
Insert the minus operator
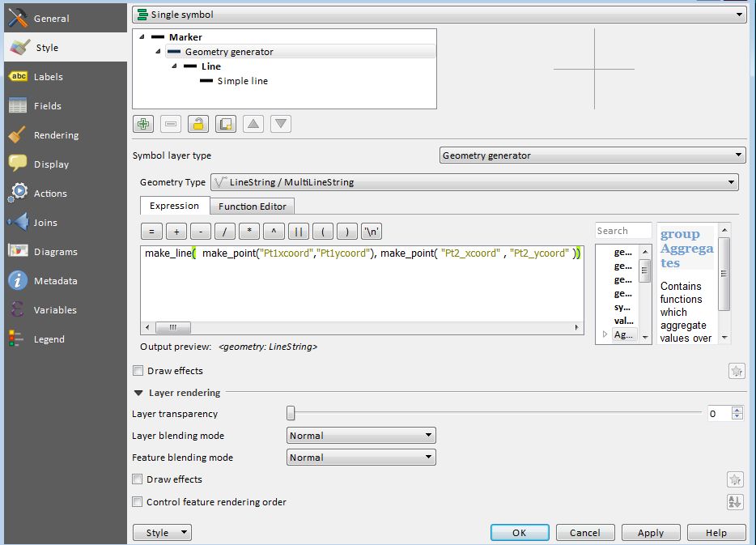click(x=201, y=232)
